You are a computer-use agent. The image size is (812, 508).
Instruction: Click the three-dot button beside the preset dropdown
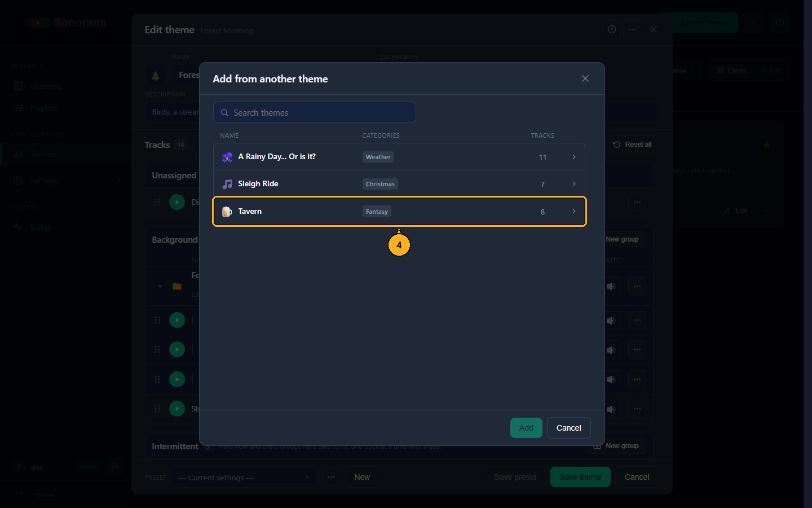[x=331, y=477]
